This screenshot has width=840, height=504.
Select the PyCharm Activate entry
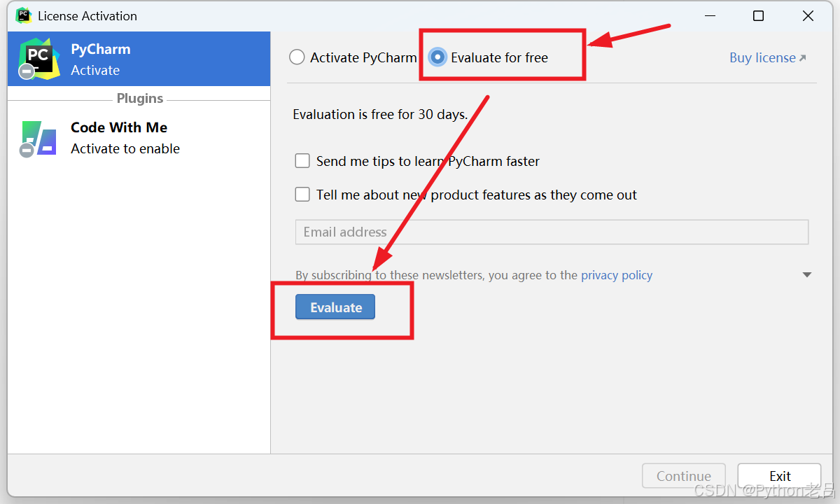139,59
